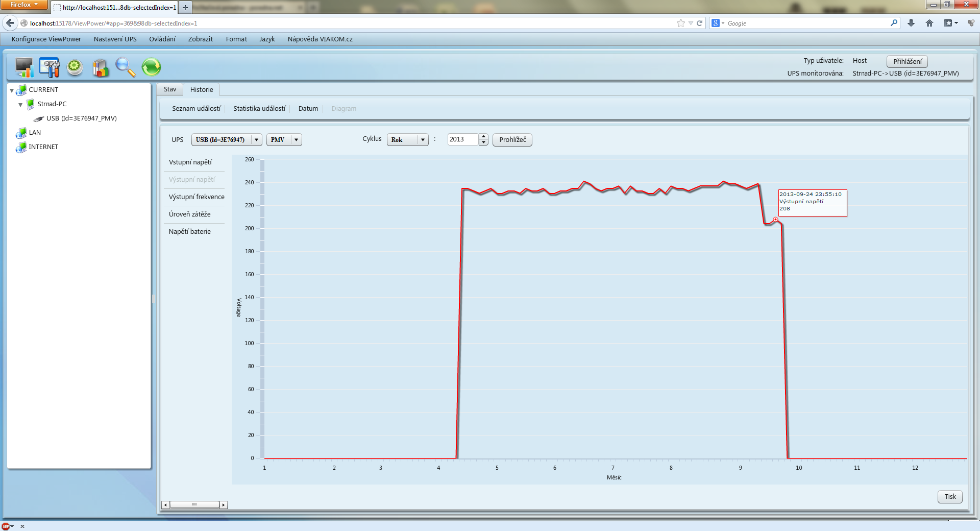Increase the year with the up stepper
Image resolution: width=980 pixels, height=531 pixels.
click(483, 136)
